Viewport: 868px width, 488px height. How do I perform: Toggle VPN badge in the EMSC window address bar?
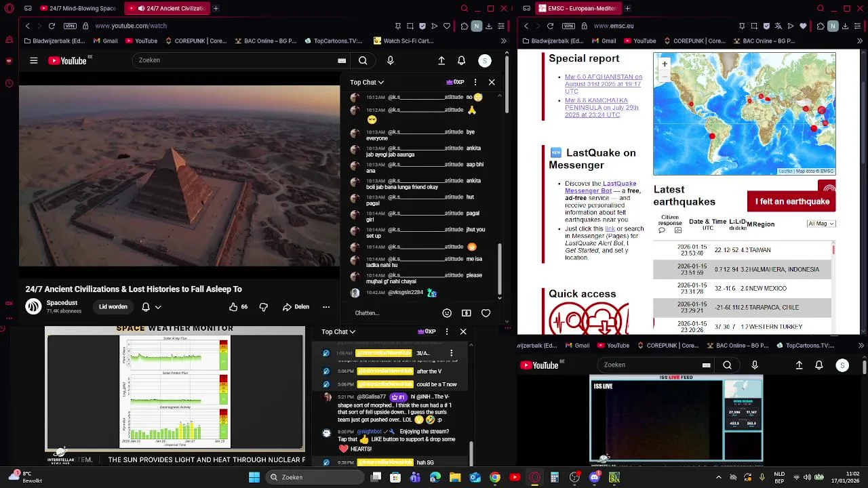click(568, 26)
